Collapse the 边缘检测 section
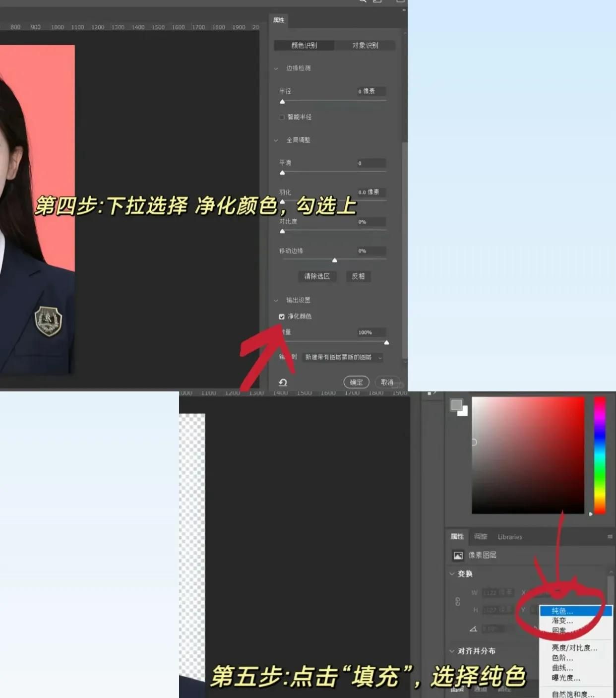 [x=276, y=68]
